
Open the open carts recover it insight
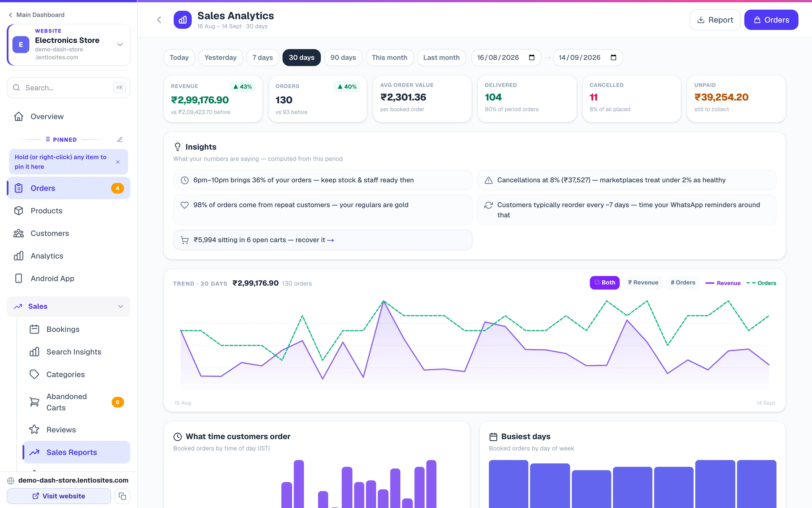323,240
